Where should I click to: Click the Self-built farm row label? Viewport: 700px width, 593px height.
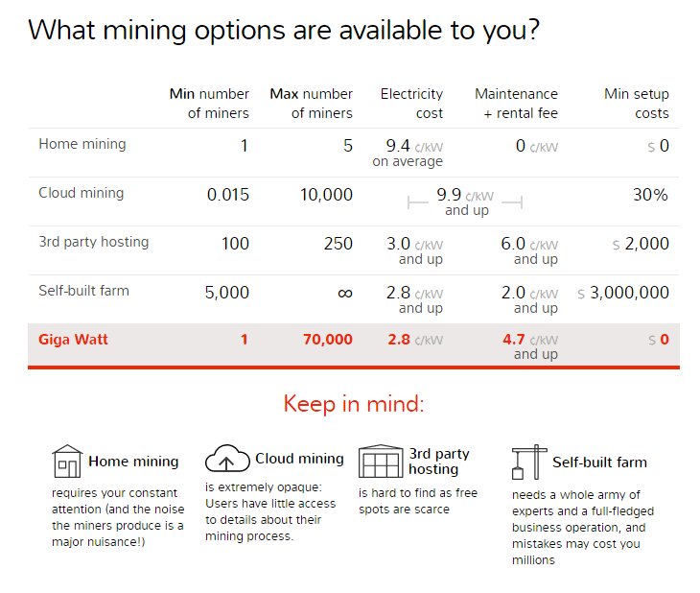84,291
